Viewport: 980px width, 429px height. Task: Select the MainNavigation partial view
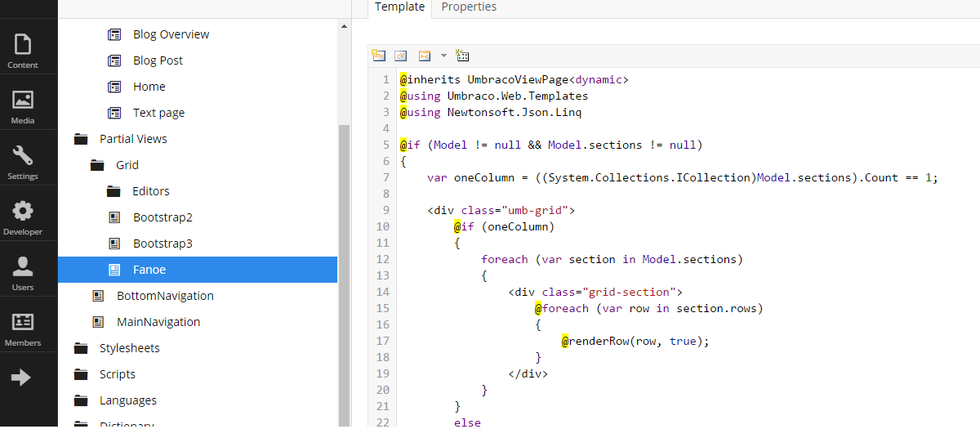(x=158, y=322)
